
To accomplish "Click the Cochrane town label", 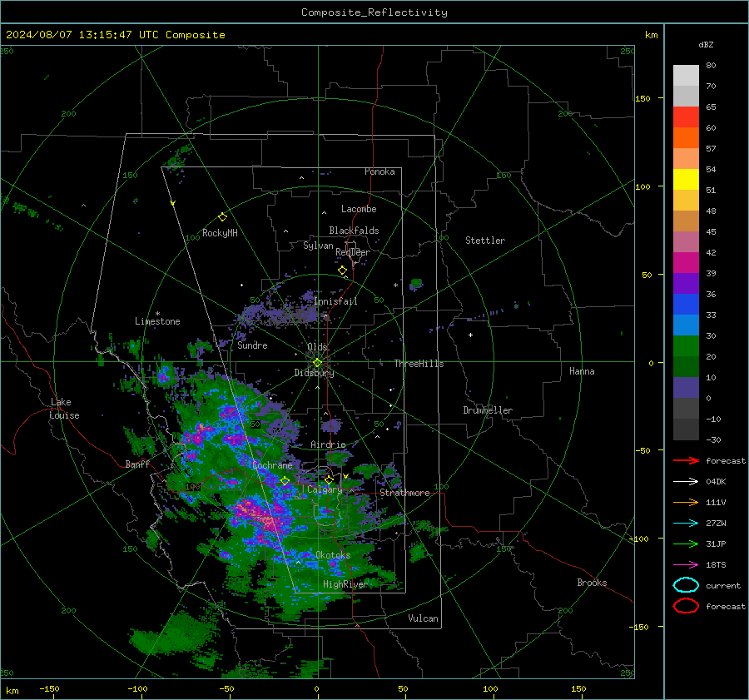I will pyautogui.click(x=272, y=465).
